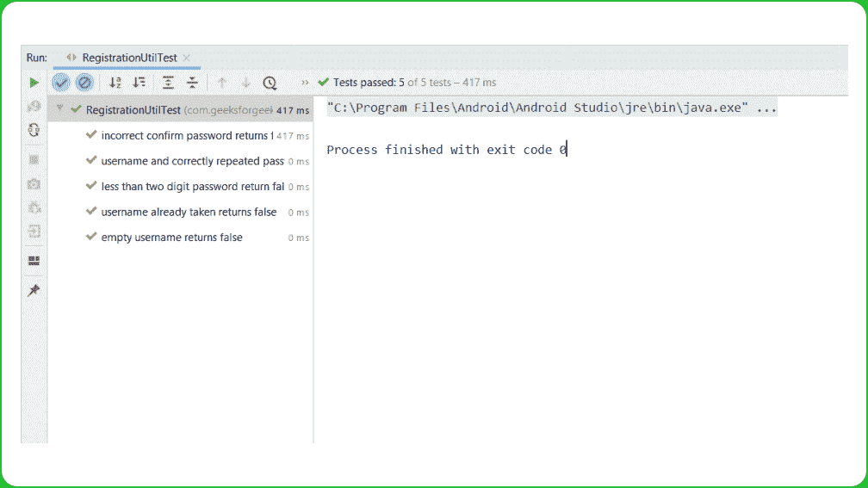Open the test history clock icon
The width and height of the screenshot is (868, 488).
[x=270, y=83]
